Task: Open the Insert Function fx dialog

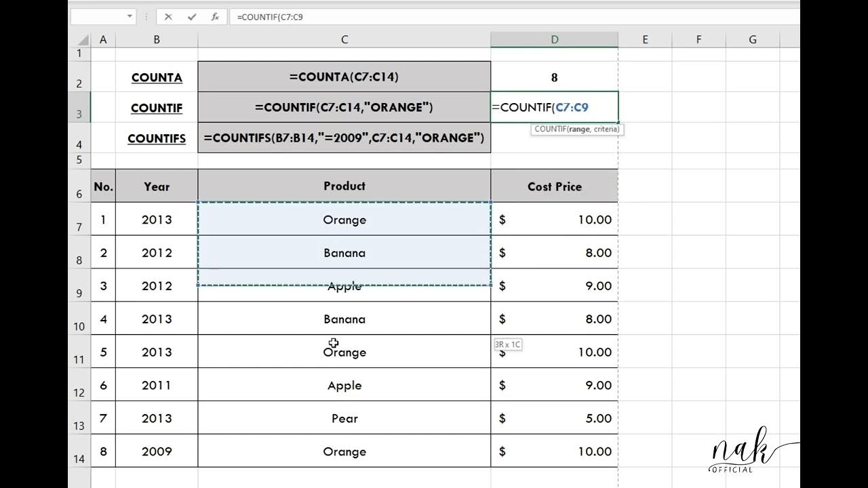Action: [x=215, y=17]
